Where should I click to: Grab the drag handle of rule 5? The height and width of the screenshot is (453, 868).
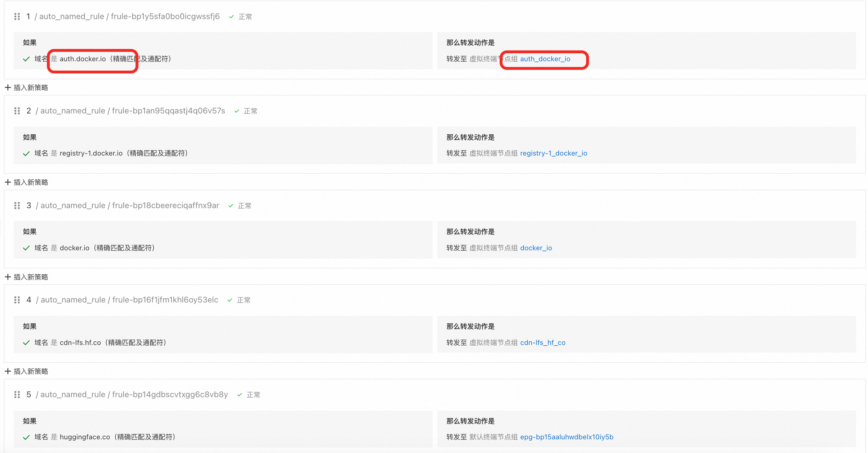coord(17,395)
